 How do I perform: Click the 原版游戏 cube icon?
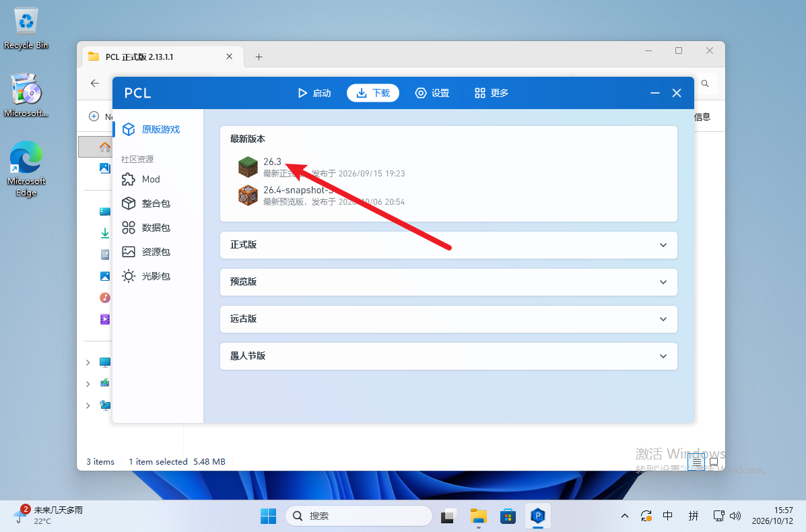point(129,129)
